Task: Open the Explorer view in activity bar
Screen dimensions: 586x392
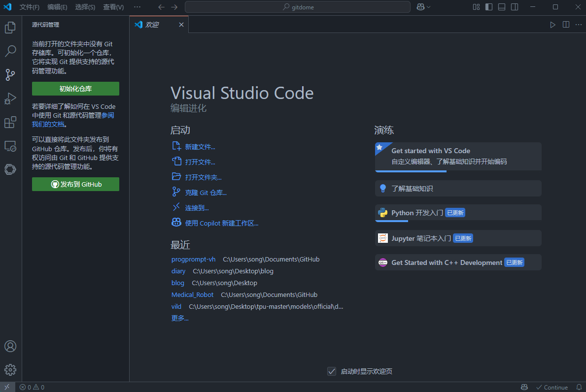Action: click(x=10, y=28)
